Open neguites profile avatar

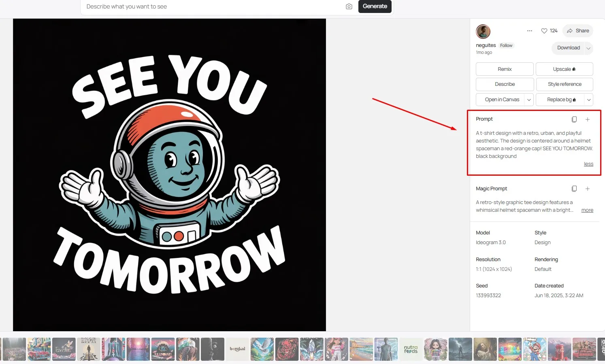click(483, 31)
